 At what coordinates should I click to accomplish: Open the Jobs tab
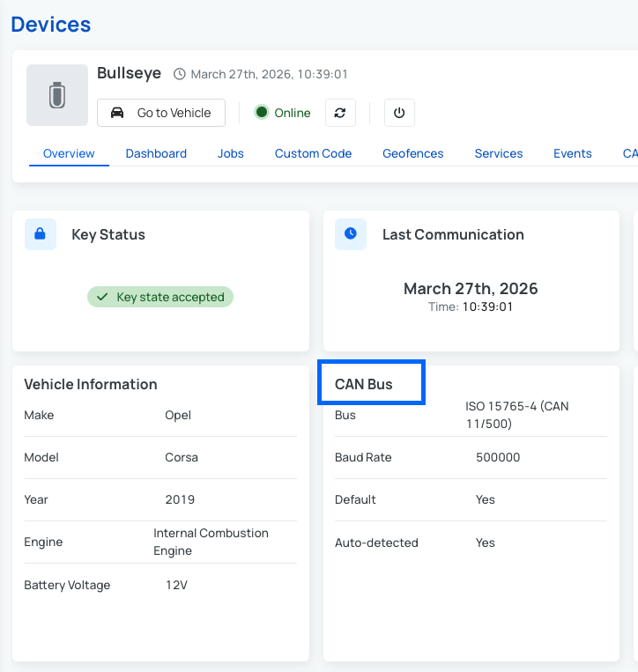coord(231,153)
